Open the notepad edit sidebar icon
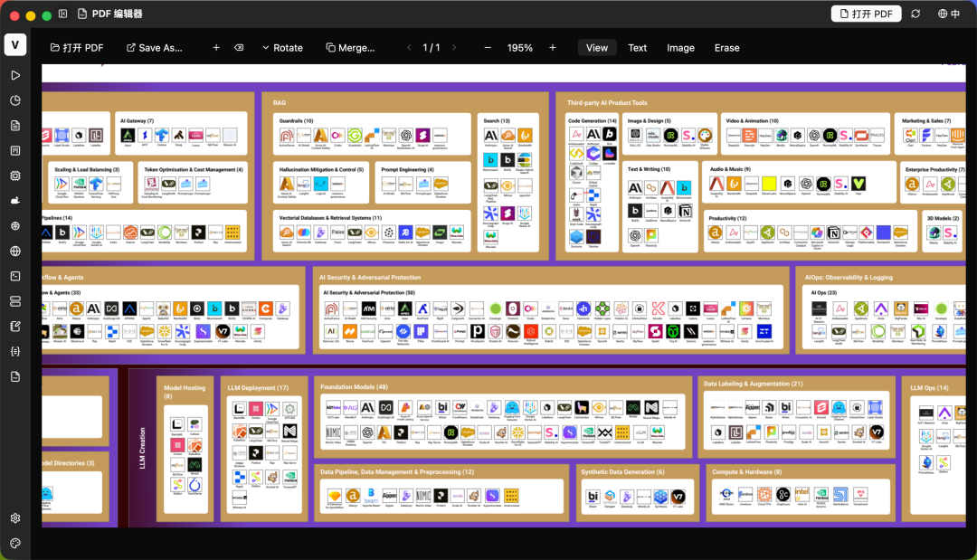This screenshot has width=977, height=560. pyautogui.click(x=15, y=327)
